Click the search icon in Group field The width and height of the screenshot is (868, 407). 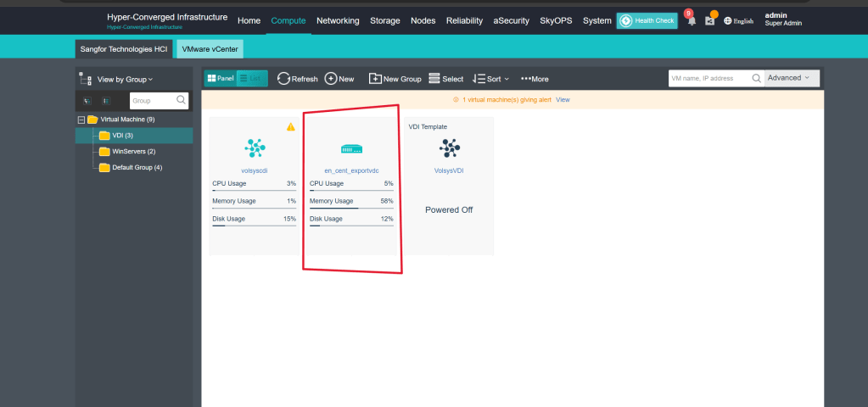[x=182, y=100]
